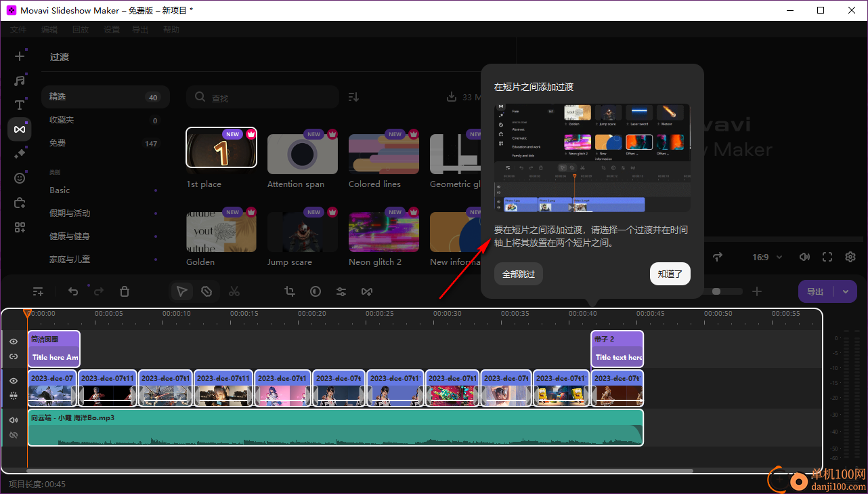Image resolution: width=868 pixels, height=494 pixels.
Task: Adjust the timeline zoom slider handle
Action: coord(716,291)
